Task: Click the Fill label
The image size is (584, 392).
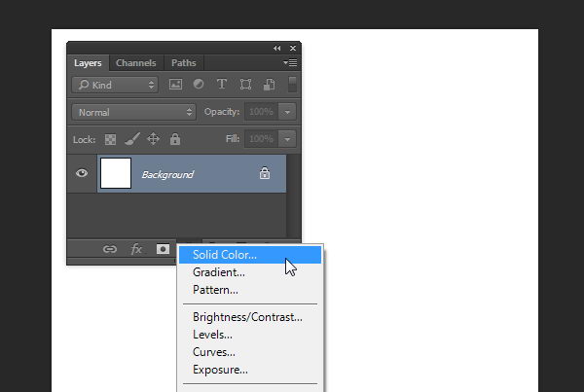Action: point(233,139)
